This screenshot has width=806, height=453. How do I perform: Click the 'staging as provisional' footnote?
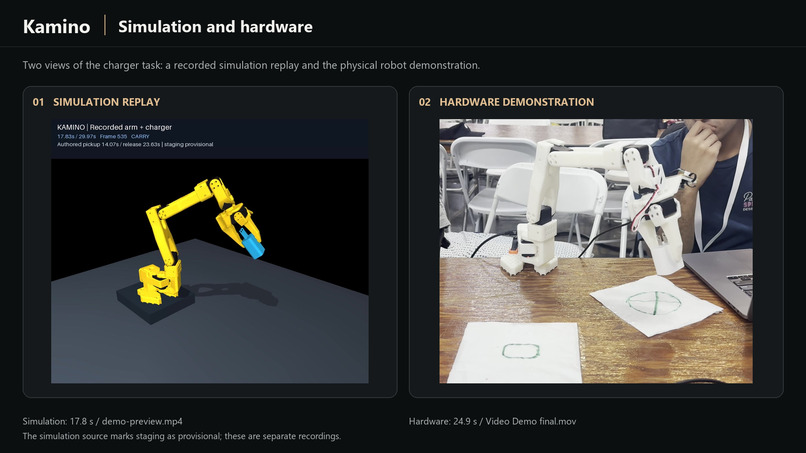coord(181,436)
